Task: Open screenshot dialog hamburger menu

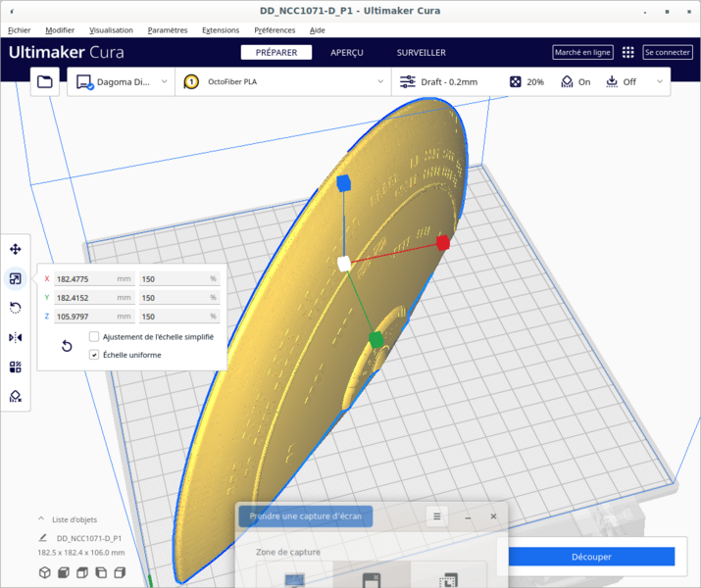Action: click(437, 516)
